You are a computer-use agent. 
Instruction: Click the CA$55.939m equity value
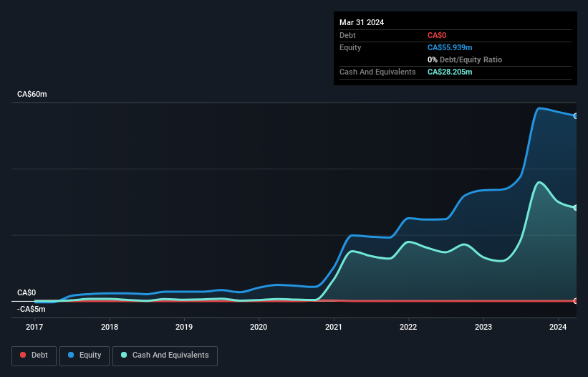pyautogui.click(x=450, y=47)
